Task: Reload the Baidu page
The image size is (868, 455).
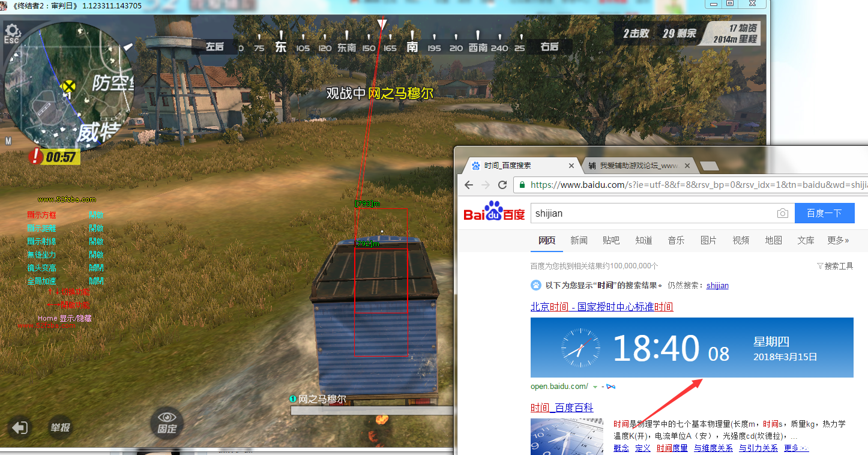Action: 503,185
